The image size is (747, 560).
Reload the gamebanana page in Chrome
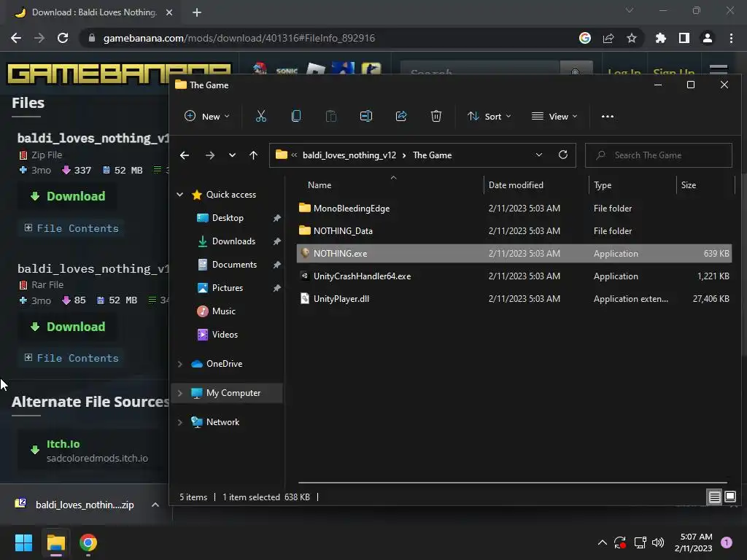(x=63, y=38)
